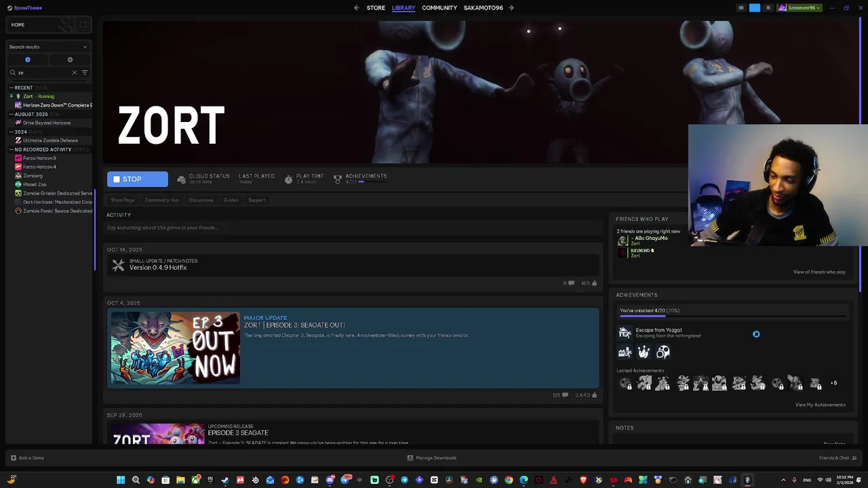This screenshot has width=868, height=488.
Task: Click the achievements progress bar 4/20
Action: pyautogui.click(x=732, y=316)
